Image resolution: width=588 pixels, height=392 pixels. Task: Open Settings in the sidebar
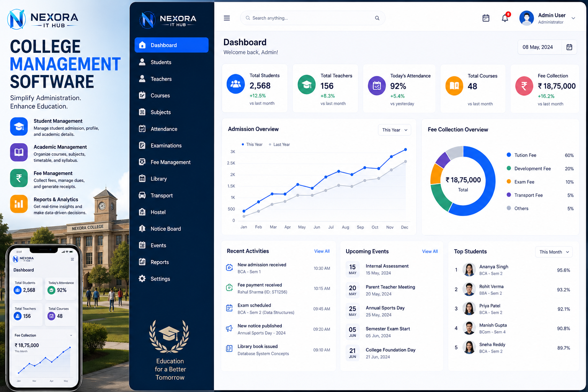pos(171,279)
